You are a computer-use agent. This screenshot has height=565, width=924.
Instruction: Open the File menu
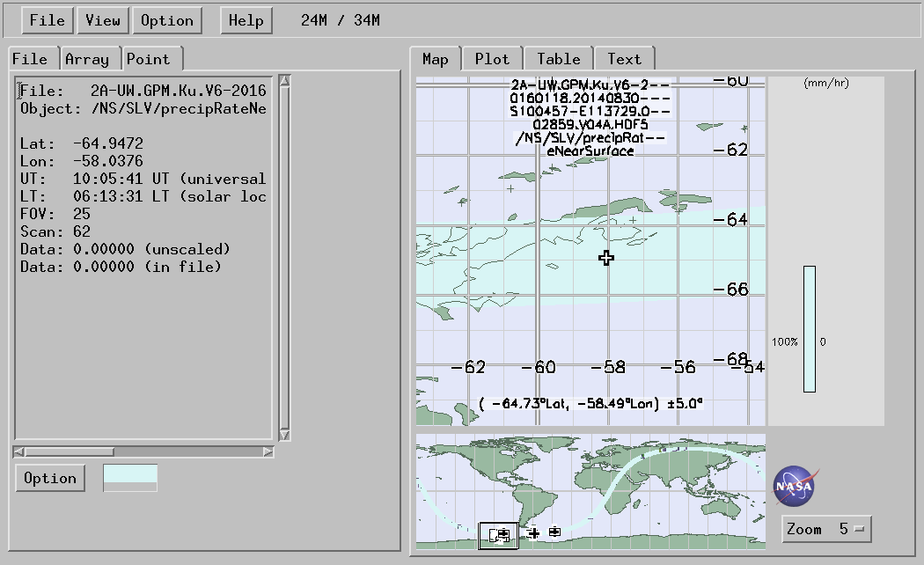[48, 20]
